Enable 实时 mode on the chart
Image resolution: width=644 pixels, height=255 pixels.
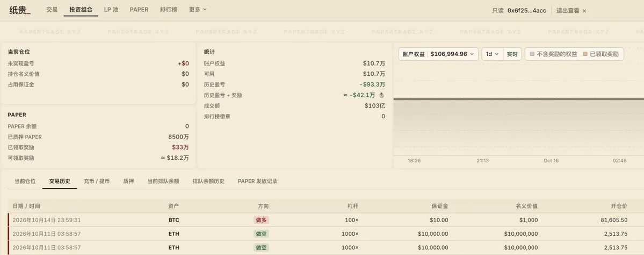pos(512,54)
